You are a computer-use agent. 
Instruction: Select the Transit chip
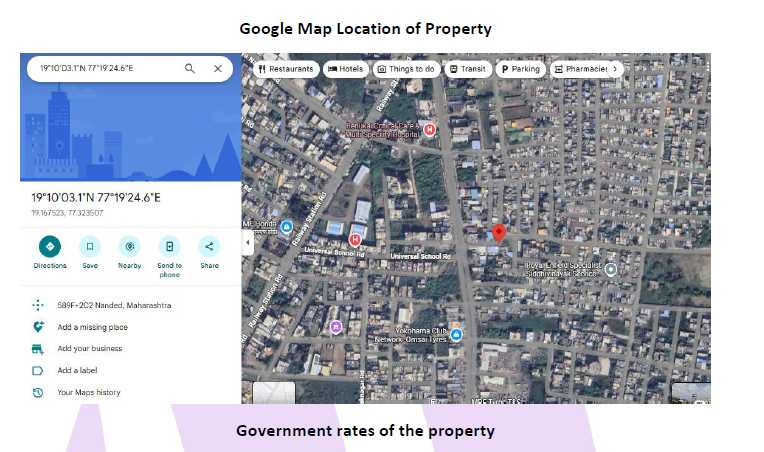[x=468, y=69]
